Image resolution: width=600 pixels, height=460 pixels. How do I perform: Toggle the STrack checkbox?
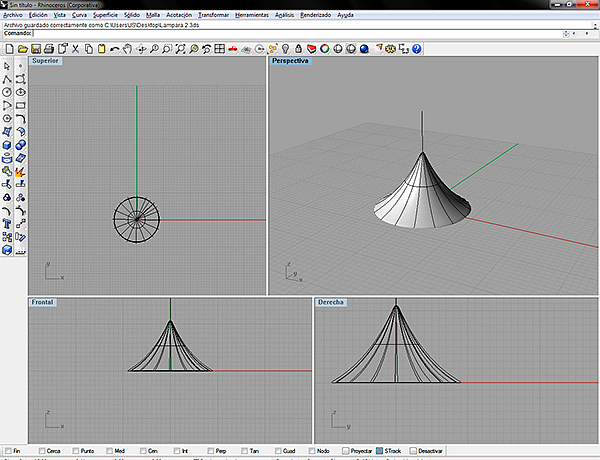click(379, 452)
